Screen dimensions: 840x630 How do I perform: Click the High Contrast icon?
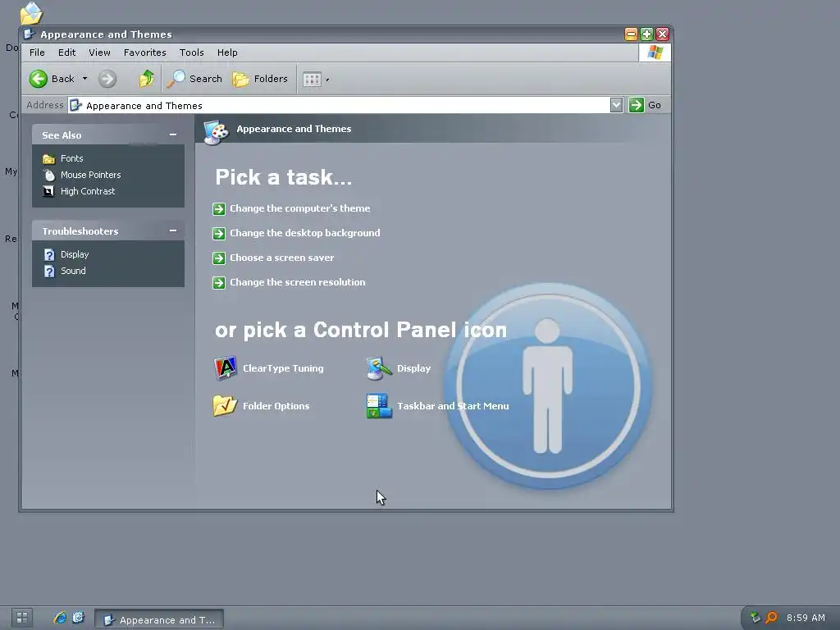tap(48, 191)
